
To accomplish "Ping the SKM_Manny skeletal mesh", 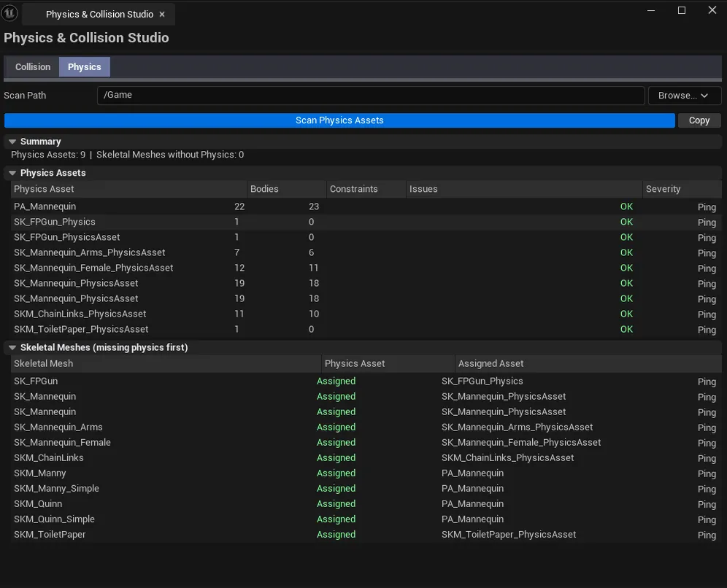I will [707, 474].
